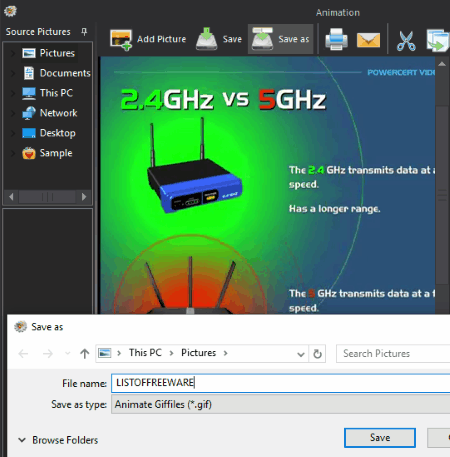Click the right arrow of the tree's horizontal scrollbar
Viewport: 450px width, 457px height.
[x=84, y=197]
